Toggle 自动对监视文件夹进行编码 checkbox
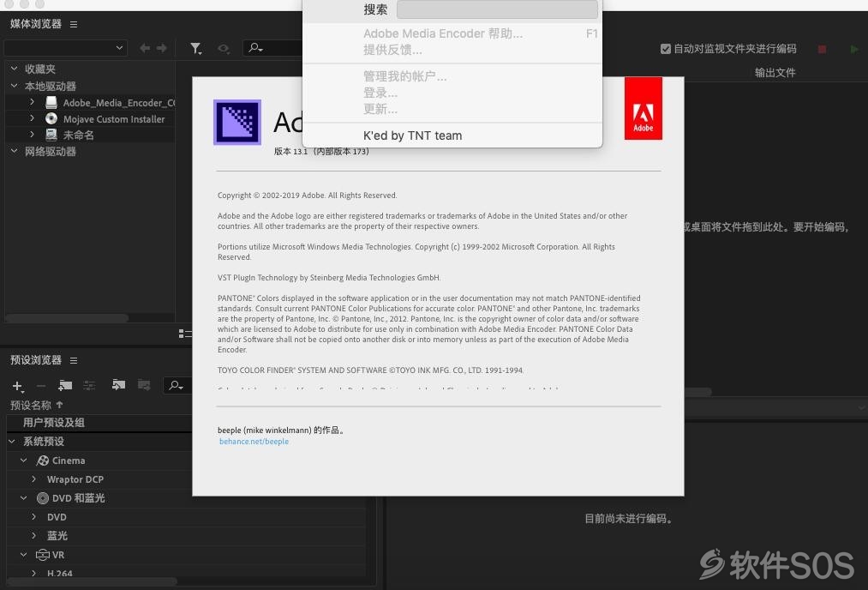This screenshot has width=868, height=590. pyautogui.click(x=666, y=49)
